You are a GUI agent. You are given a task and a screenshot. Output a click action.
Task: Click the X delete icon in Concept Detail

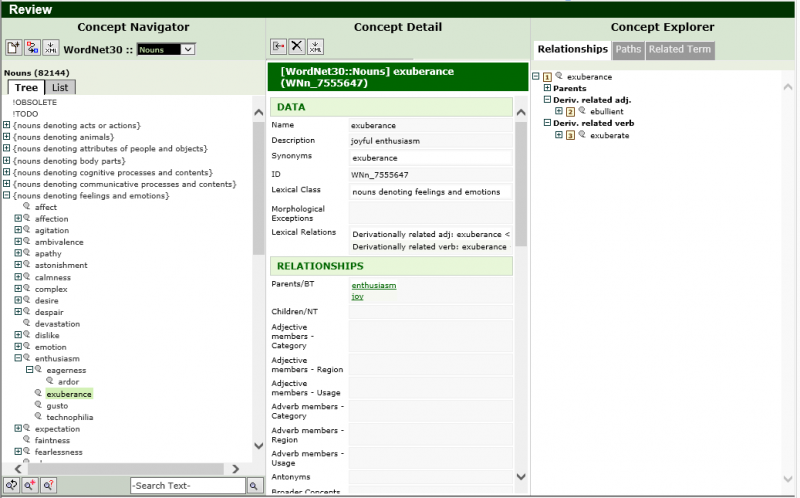click(296, 46)
